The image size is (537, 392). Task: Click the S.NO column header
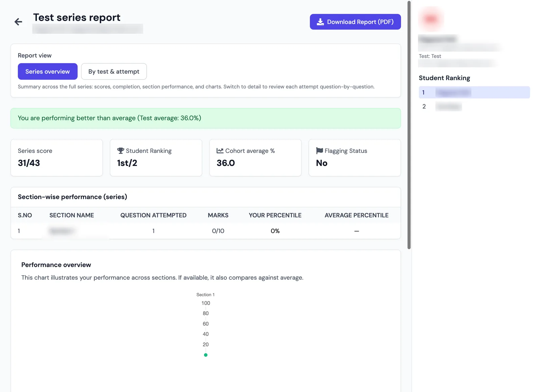point(25,215)
